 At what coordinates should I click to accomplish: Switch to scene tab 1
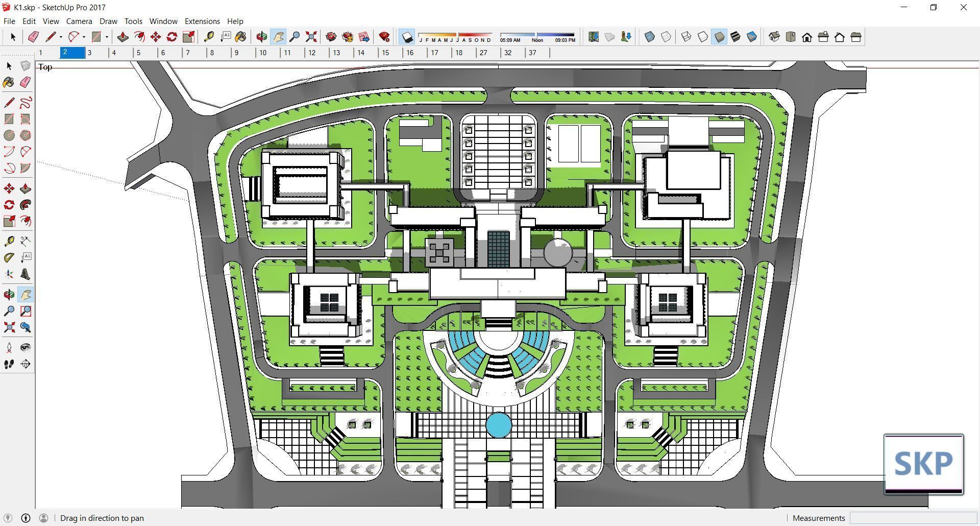pos(47,53)
